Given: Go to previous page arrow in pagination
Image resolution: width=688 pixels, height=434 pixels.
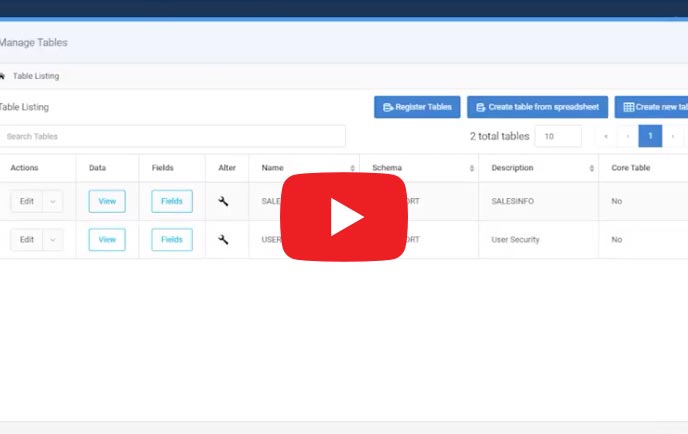Looking at the screenshot, I should point(628,136).
